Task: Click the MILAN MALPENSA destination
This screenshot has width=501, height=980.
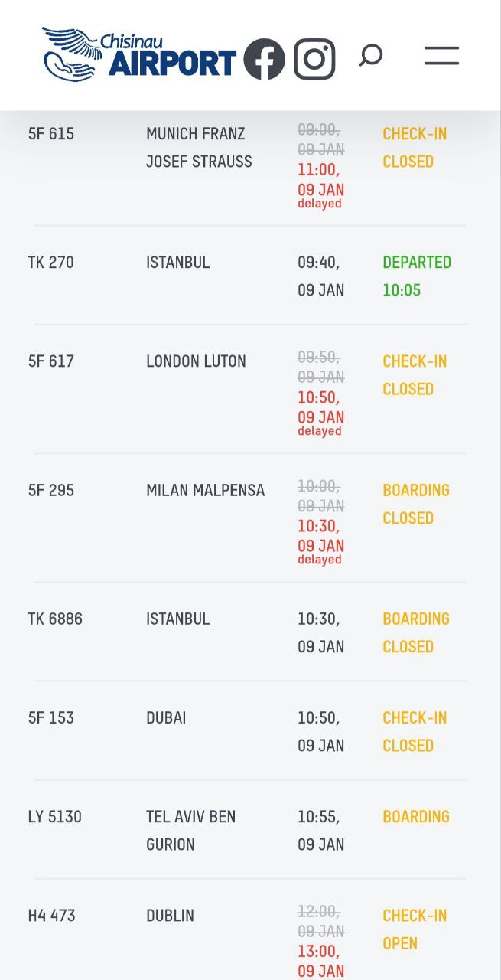Action: (x=205, y=490)
